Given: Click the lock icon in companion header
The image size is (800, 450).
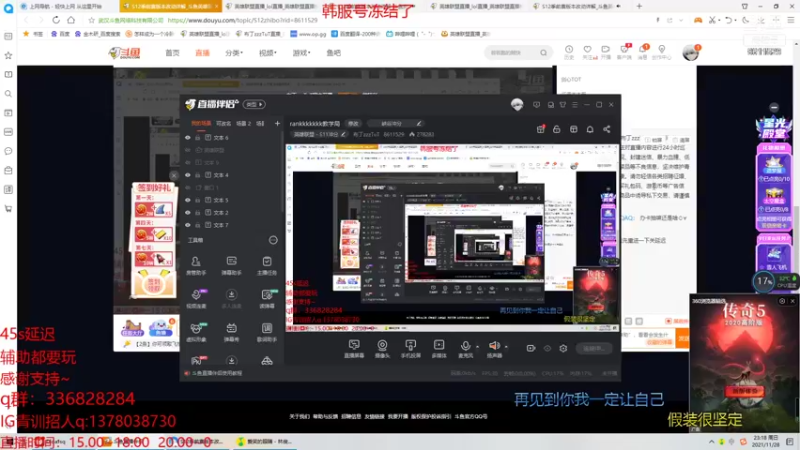Looking at the screenshot, I should tap(557, 129).
